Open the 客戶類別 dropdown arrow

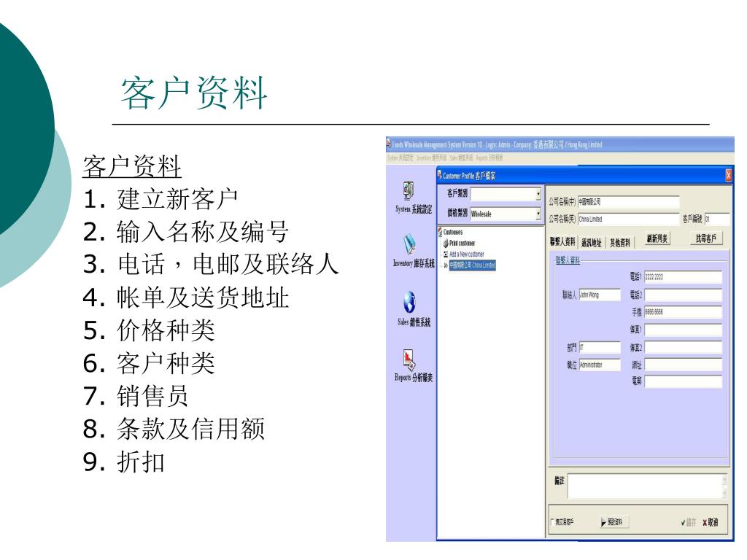tap(538, 194)
